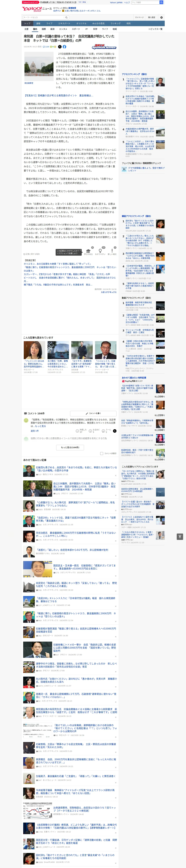Open related link about 橋下徹氏
The height and width of the screenshot is (868, 186).
coord(58,285)
